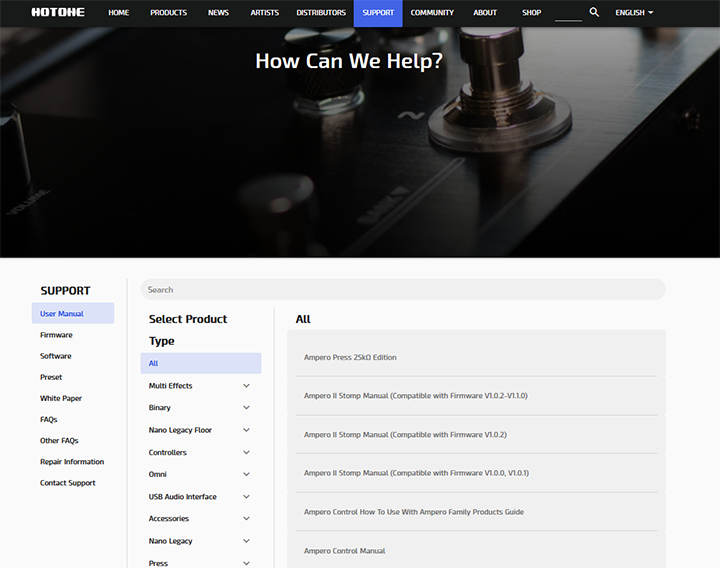Expand Nano Legacy Floor chevron

(246, 430)
